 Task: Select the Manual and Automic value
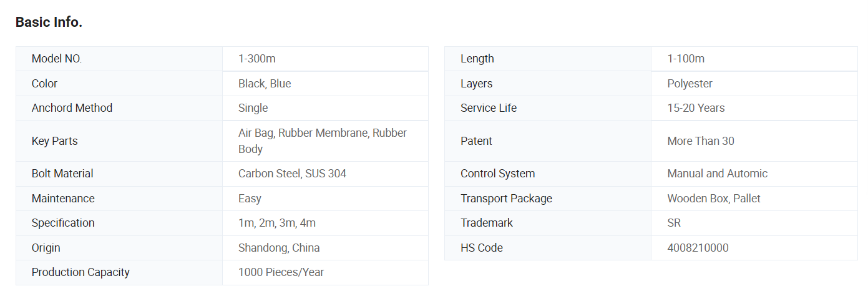coord(717,174)
